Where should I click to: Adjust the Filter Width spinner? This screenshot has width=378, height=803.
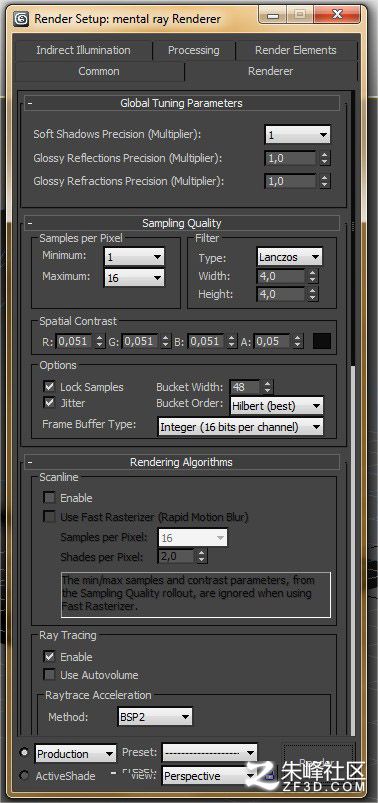tap(312, 277)
